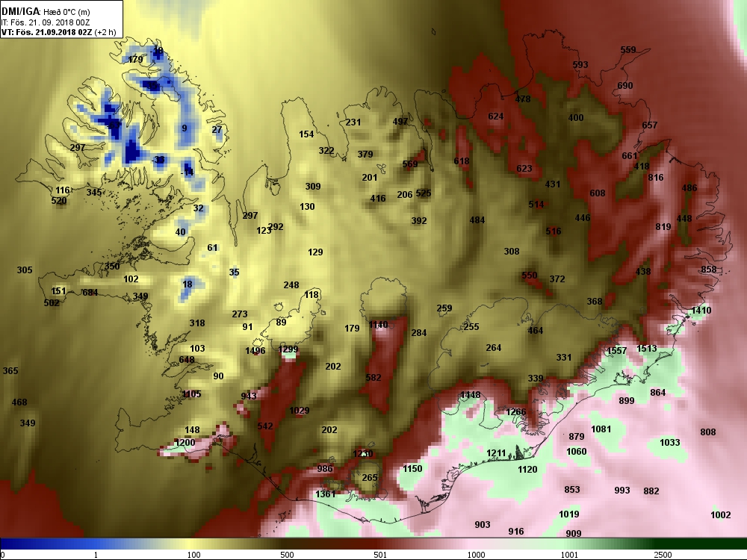Click the colour scale label '1000'
The image size is (747, 560).
pyautogui.click(x=476, y=555)
